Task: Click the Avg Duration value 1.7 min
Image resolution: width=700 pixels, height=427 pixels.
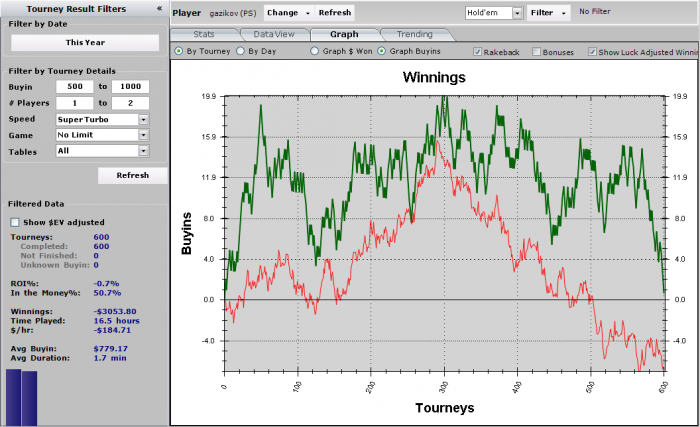Action: pos(110,358)
